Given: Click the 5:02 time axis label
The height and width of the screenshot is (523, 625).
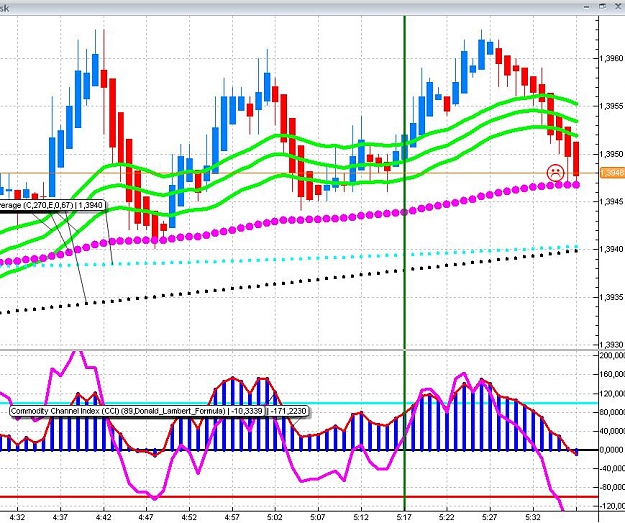Looking at the screenshot, I should point(275,517).
